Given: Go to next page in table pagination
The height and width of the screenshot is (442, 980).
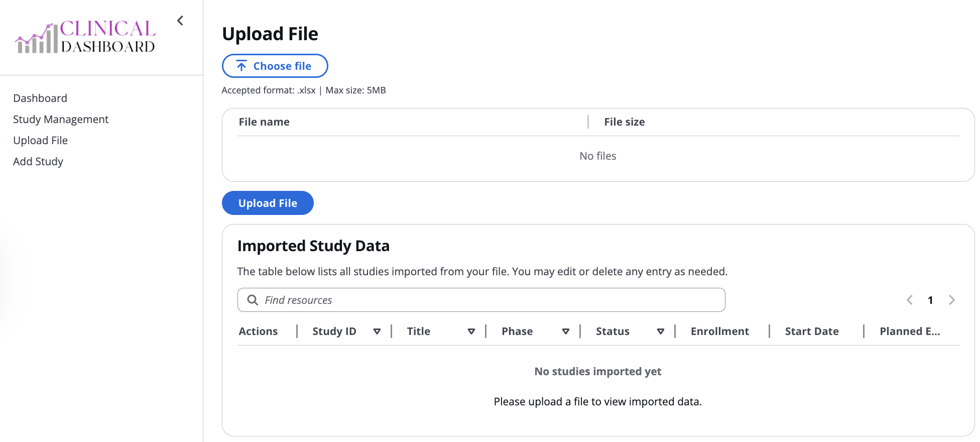Looking at the screenshot, I should point(951,300).
